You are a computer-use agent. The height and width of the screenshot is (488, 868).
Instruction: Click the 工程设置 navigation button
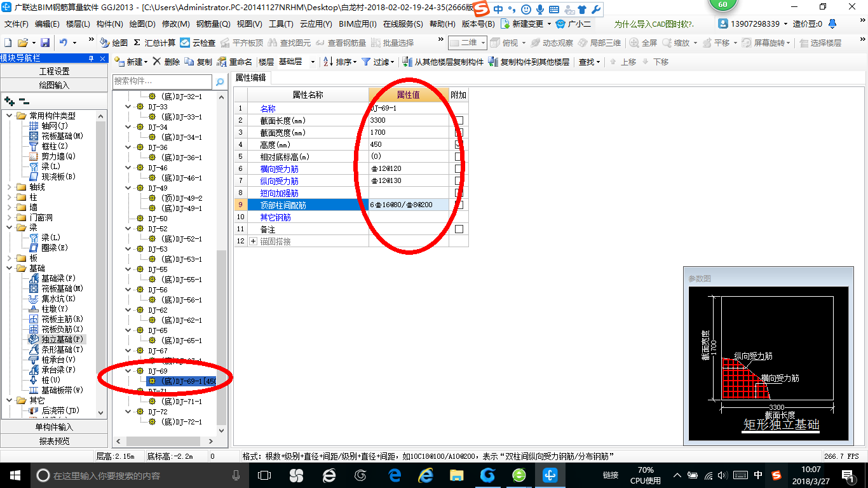(x=54, y=71)
